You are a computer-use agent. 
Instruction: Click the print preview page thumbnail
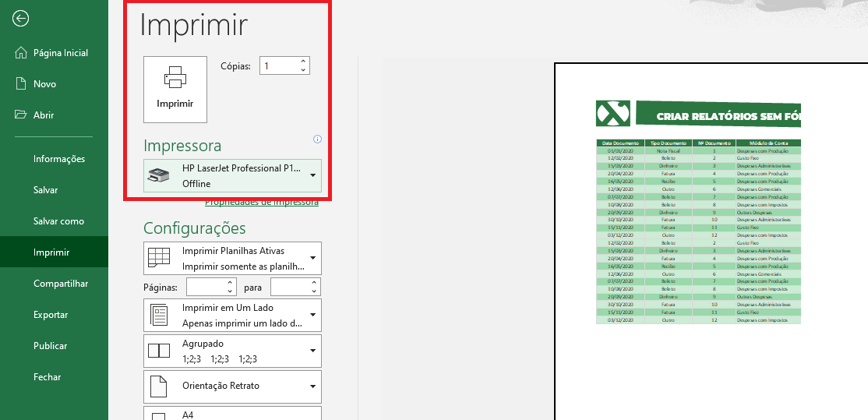[711, 242]
